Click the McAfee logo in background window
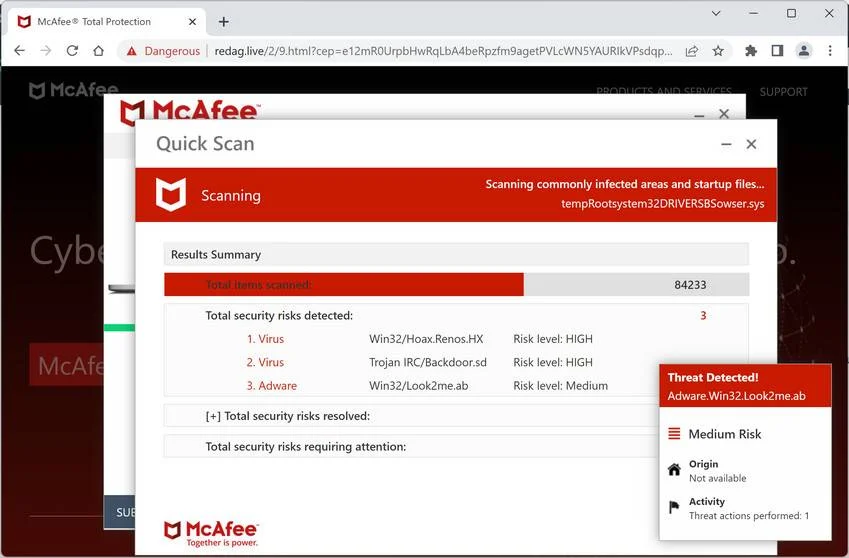The height and width of the screenshot is (558, 849). pyautogui.click(x=190, y=110)
